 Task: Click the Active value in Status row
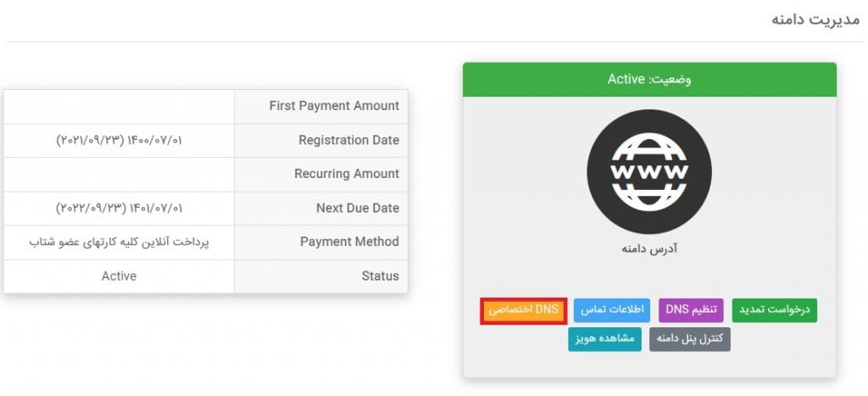point(119,276)
